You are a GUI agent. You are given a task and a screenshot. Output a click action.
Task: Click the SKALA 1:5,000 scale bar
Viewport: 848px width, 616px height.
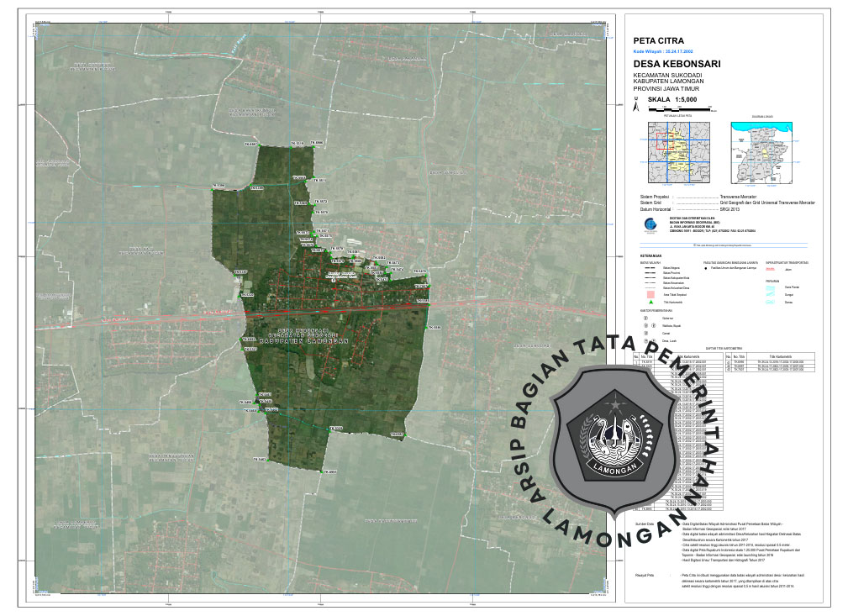[679, 109]
